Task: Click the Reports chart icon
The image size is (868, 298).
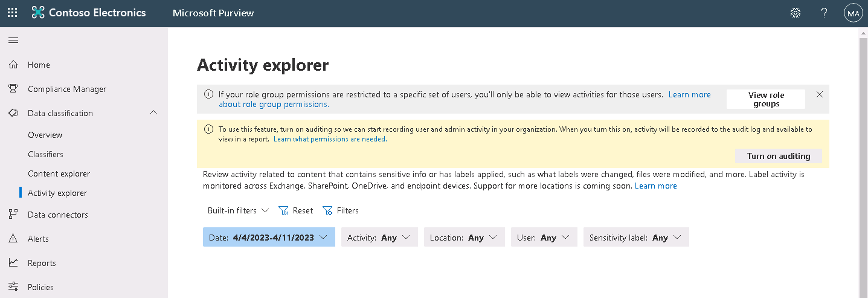Action: (13, 263)
